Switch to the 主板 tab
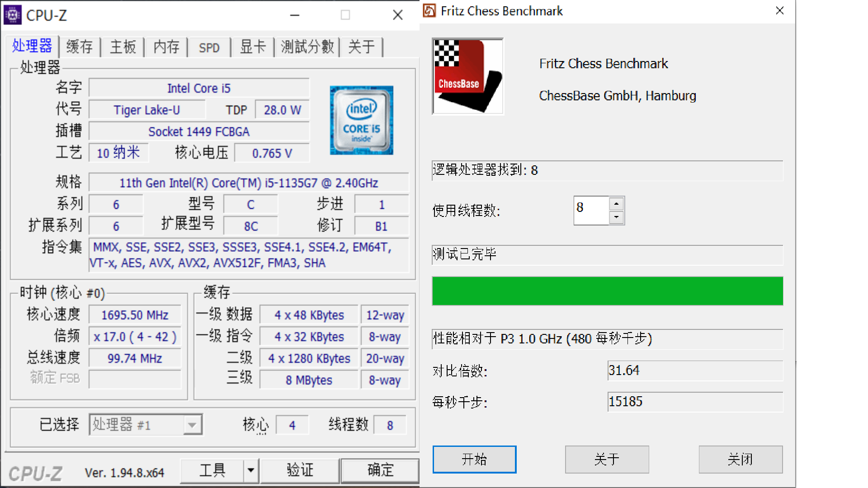The image size is (868, 488). [x=123, y=47]
